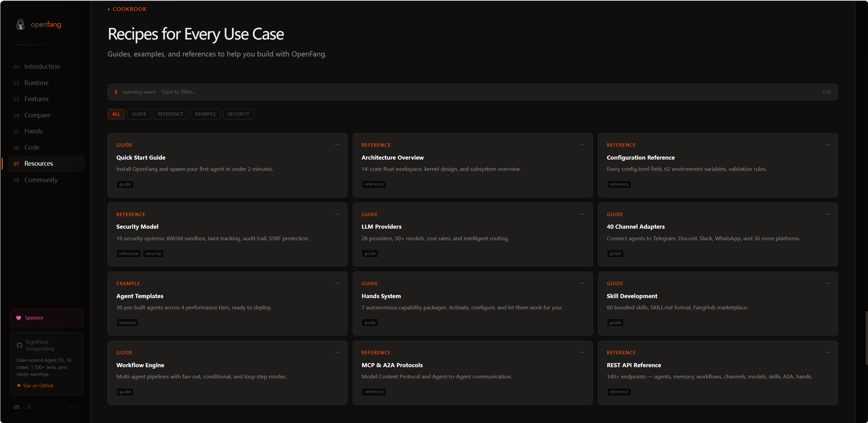Click the arrow on REST API Reference card
The height and width of the screenshot is (423, 868).
(x=827, y=353)
